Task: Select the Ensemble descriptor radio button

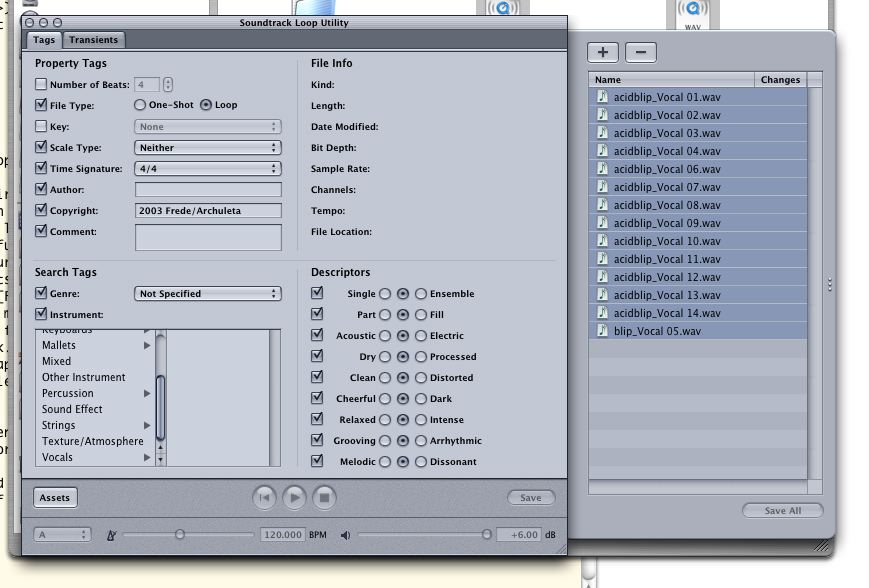Action: (421, 294)
